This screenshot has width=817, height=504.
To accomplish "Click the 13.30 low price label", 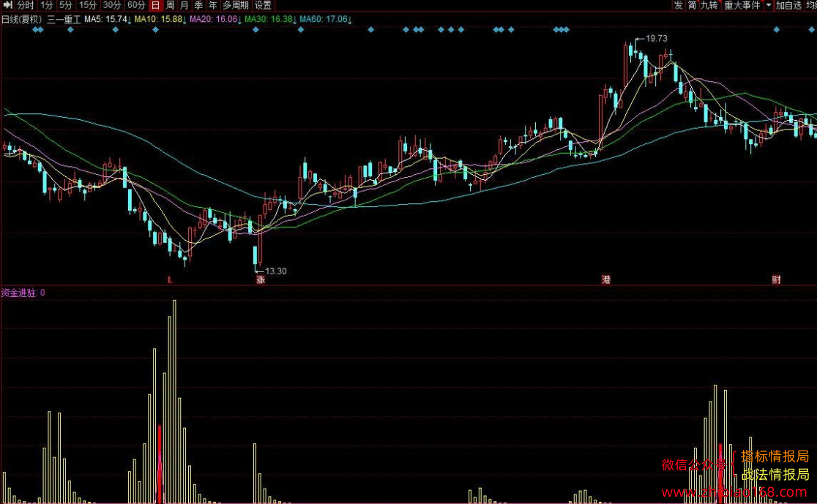I will pyautogui.click(x=276, y=271).
